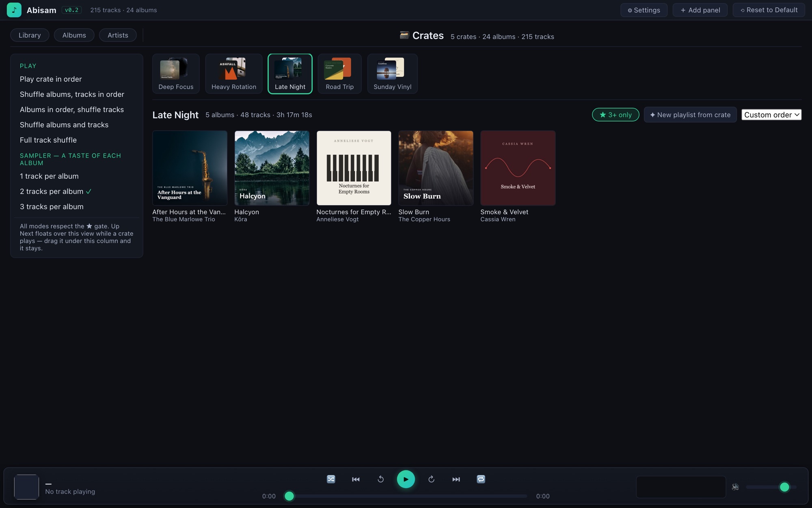Add a new panel

[700, 10]
